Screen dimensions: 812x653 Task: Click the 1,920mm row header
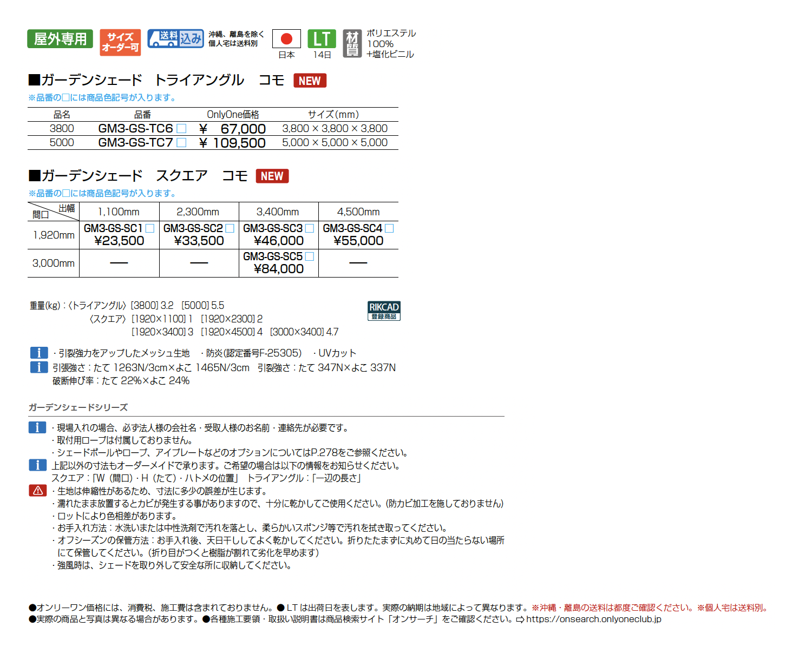(54, 235)
